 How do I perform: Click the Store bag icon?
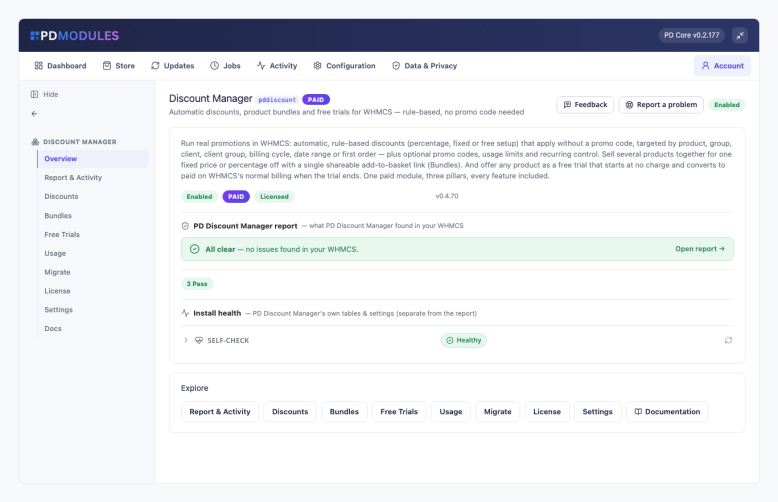tap(107, 65)
